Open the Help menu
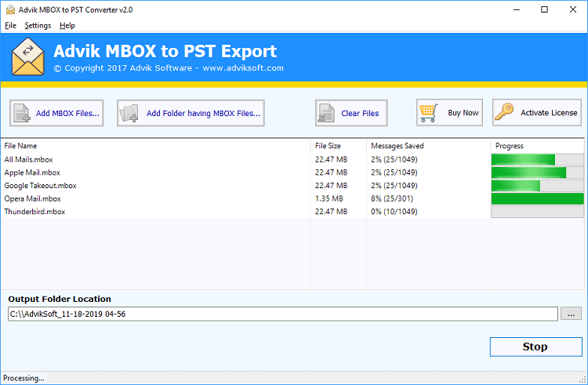Viewport: 588px width, 385px height. tap(67, 26)
